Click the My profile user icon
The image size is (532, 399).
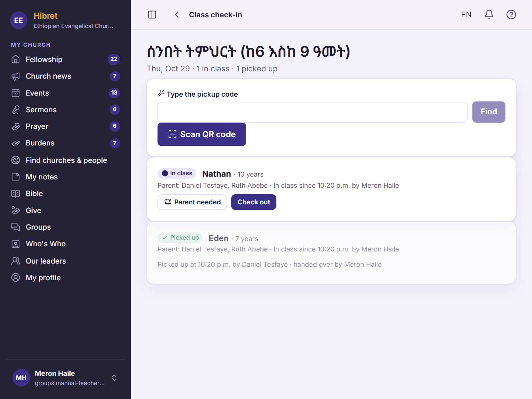16,277
